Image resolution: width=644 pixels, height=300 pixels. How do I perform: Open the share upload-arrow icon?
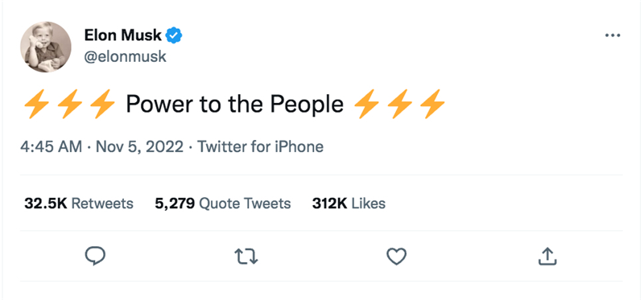tap(547, 256)
